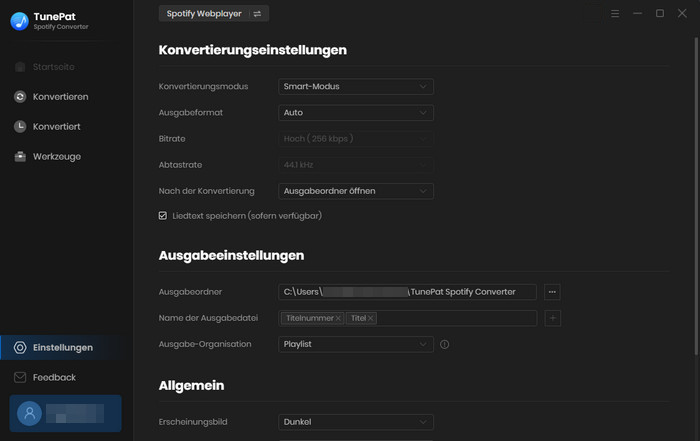Screen dimensions: 700x441
Task: Open the hamburger menu icon
Action: [615, 14]
